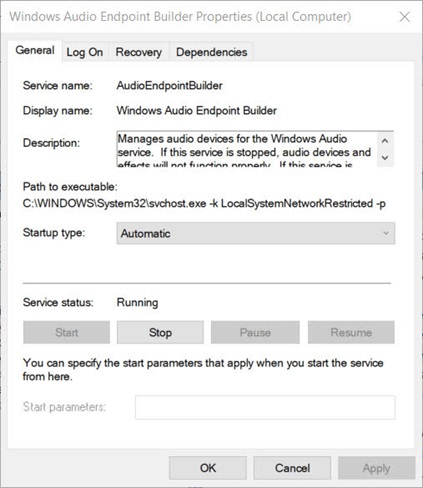Close the properties dialog window

point(405,17)
